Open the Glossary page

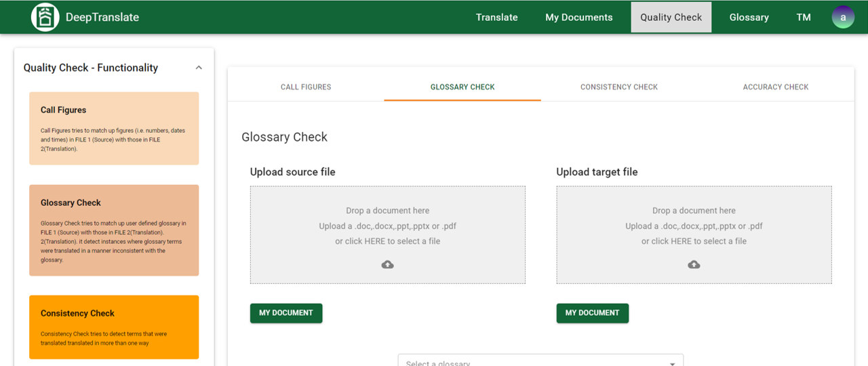pos(749,17)
